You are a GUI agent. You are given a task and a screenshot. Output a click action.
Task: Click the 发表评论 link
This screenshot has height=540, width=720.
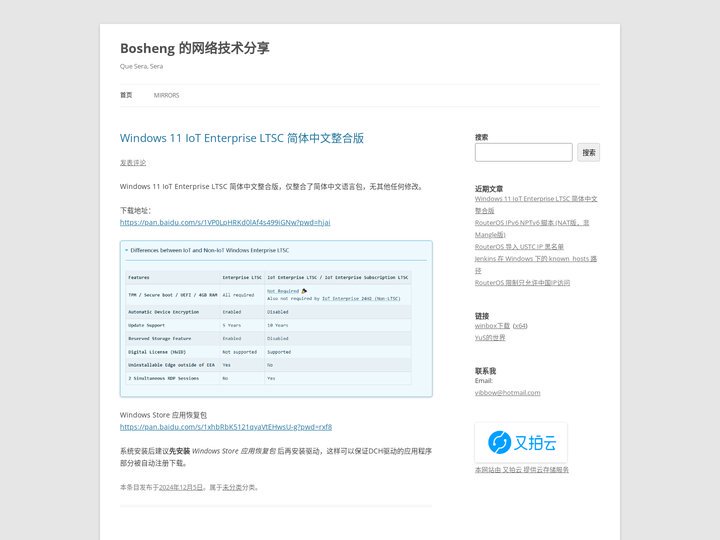pos(133,163)
